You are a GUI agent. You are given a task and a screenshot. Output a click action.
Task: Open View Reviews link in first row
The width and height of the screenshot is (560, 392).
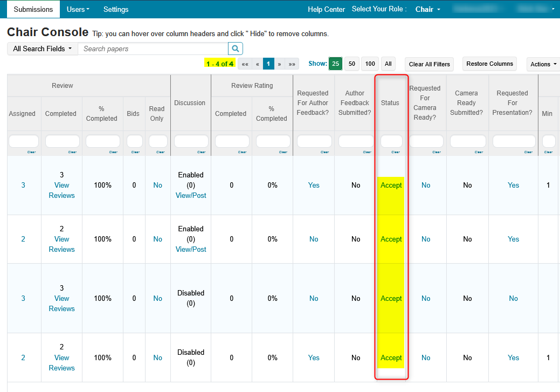(x=61, y=190)
